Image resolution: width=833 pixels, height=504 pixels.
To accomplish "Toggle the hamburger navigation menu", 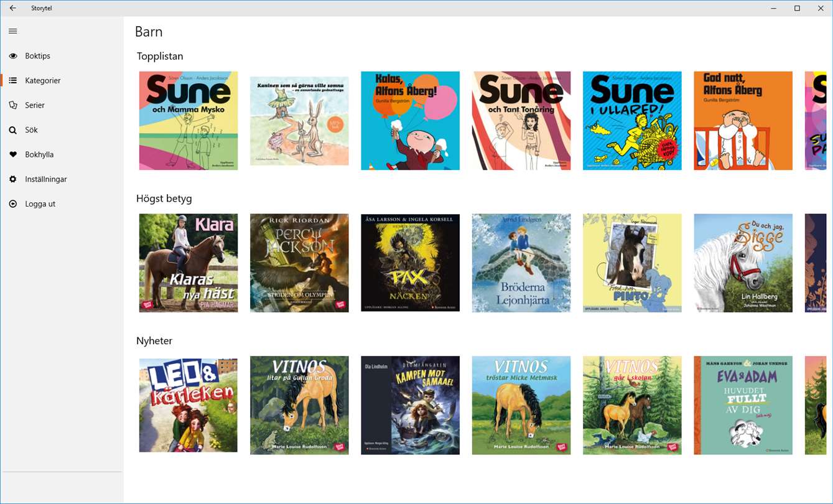I will tap(13, 31).
